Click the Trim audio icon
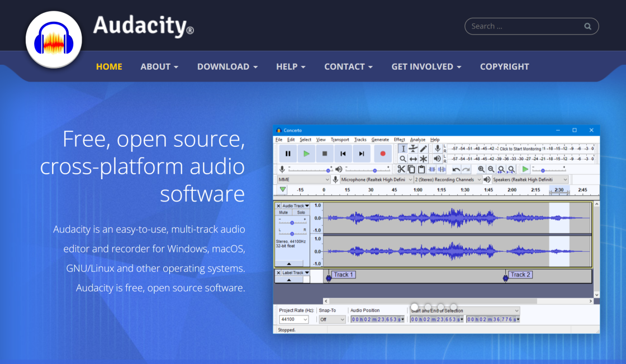 pos(431,169)
